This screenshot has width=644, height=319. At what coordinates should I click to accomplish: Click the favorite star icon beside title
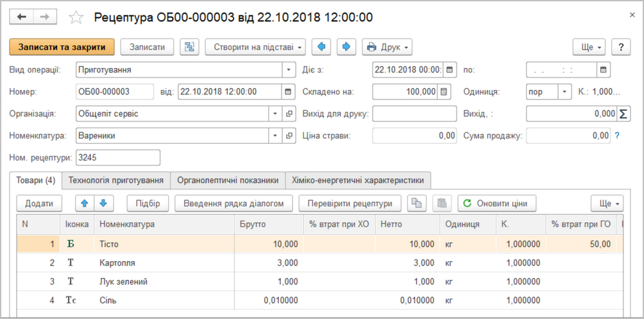(x=76, y=17)
